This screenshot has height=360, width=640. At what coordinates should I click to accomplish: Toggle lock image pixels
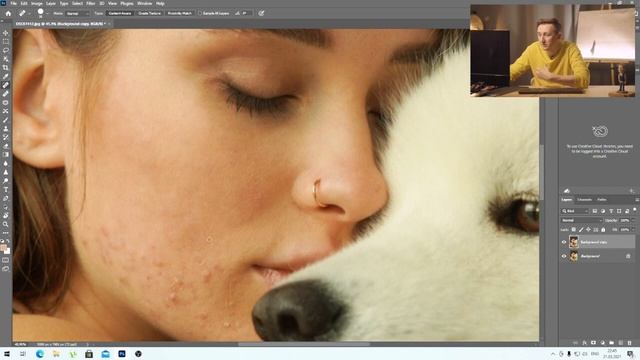581,230
